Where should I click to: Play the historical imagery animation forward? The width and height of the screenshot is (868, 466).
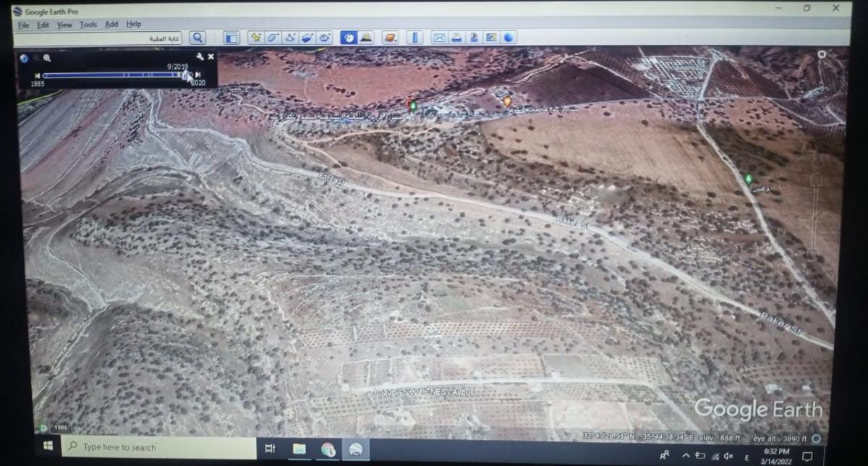pos(197,75)
